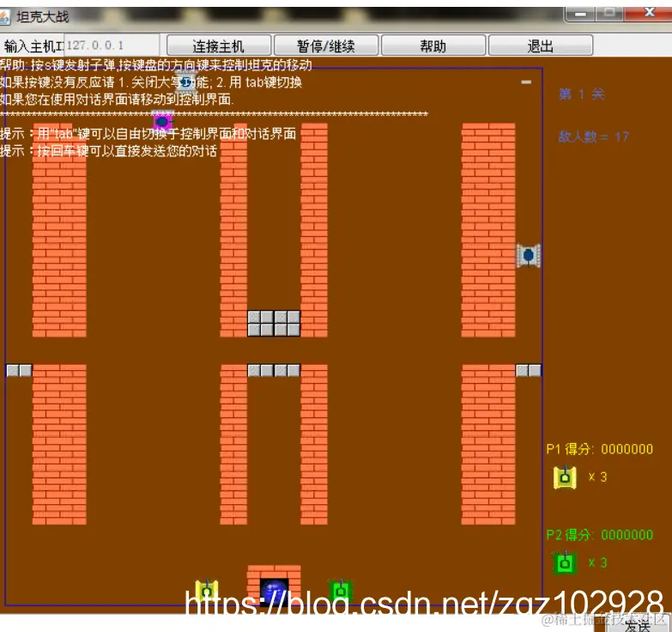The image size is (672, 632).
Task: Click the help line 如果您在使用对话界面请移动到控制界面
Action: pyautogui.click(x=117, y=100)
